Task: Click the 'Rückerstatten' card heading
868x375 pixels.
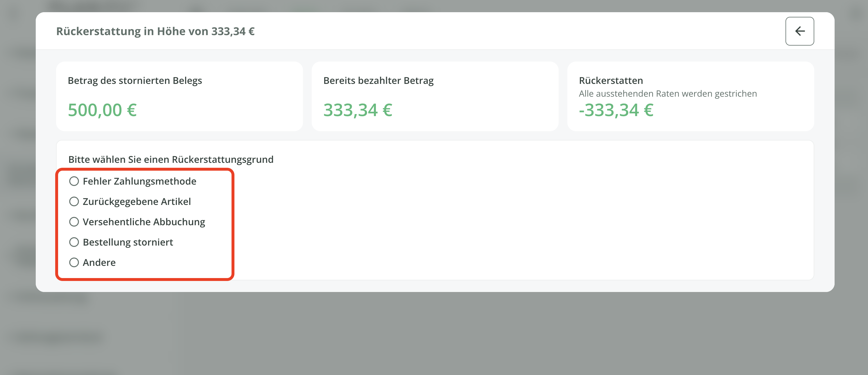Action: tap(611, 80)
